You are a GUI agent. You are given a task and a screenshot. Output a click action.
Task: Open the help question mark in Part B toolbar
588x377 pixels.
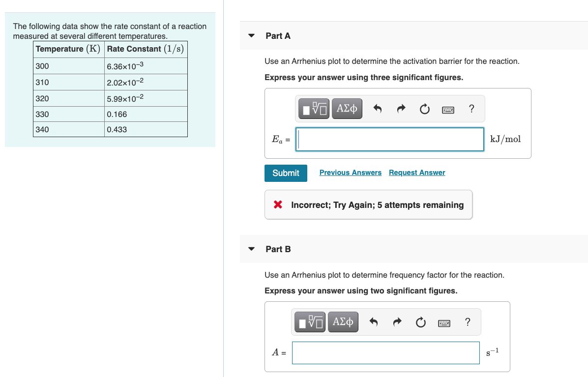pyautogui.click(x=468, y=322)
